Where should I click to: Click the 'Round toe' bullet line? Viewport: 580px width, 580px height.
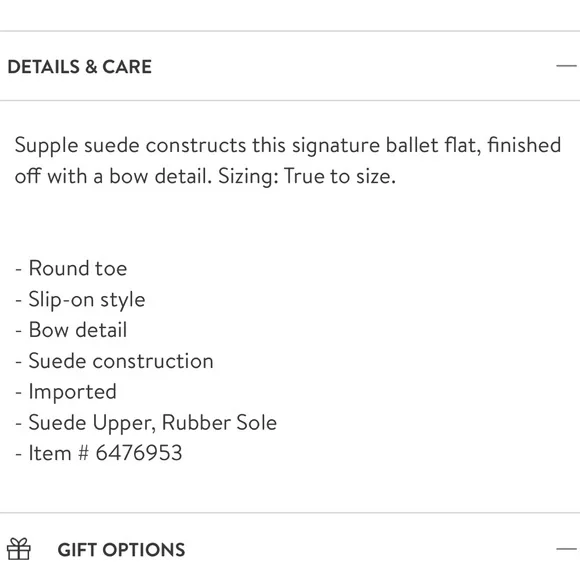click(71, 268)
